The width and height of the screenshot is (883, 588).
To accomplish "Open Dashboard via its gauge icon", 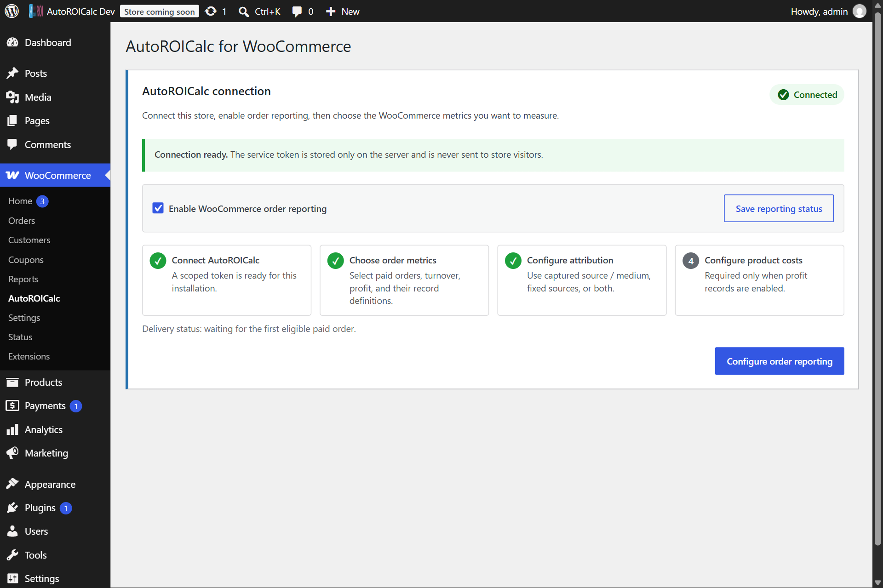I will click(12, 42).
